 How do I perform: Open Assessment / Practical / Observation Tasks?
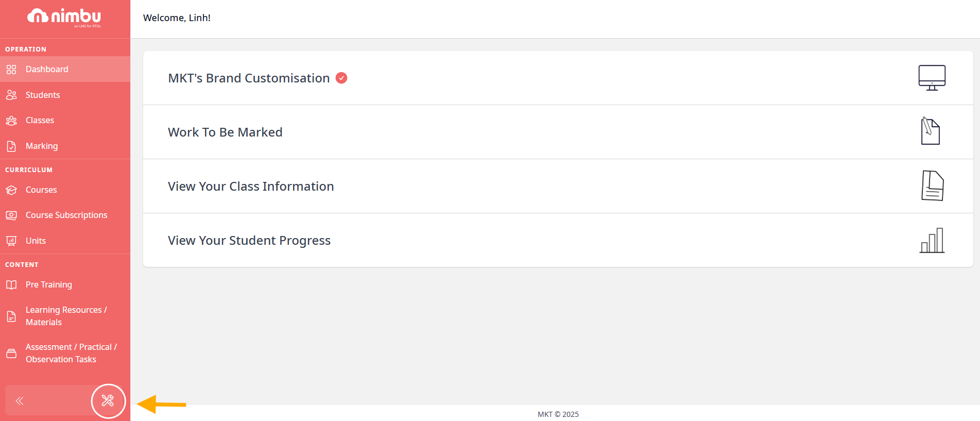[65, 353]
